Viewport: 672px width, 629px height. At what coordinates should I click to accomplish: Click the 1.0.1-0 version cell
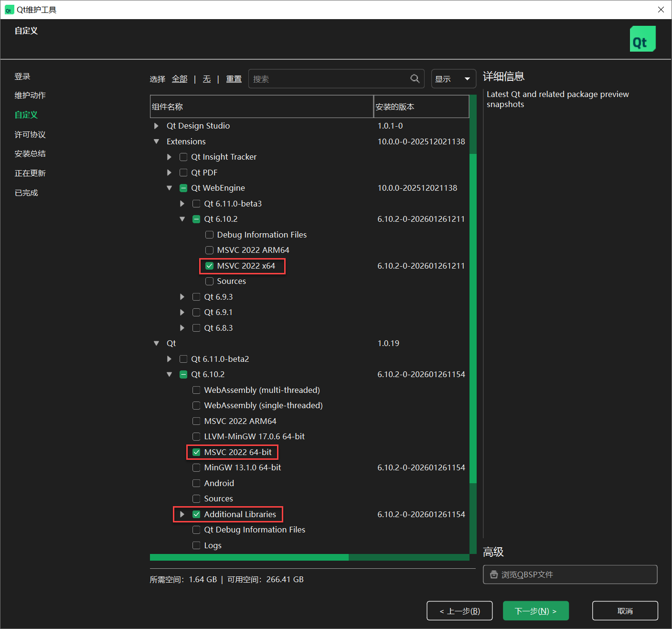point(390,126)
